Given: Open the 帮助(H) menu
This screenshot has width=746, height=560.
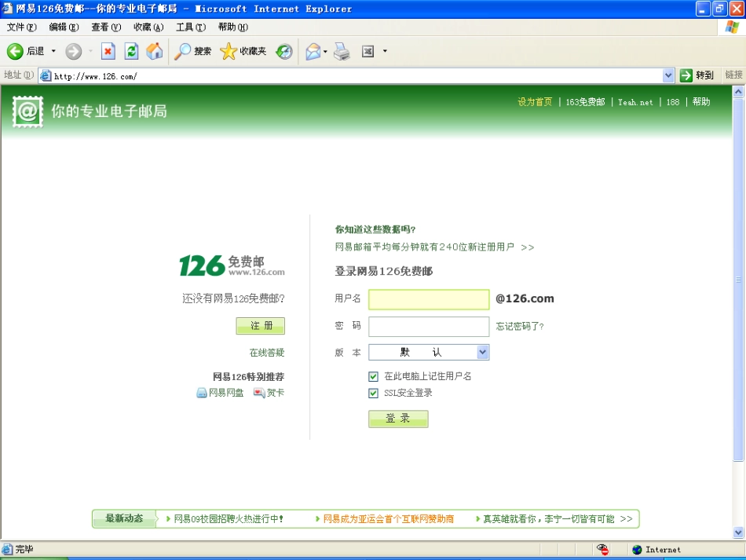Looking at the screenshot, I should tap(233, 27).
